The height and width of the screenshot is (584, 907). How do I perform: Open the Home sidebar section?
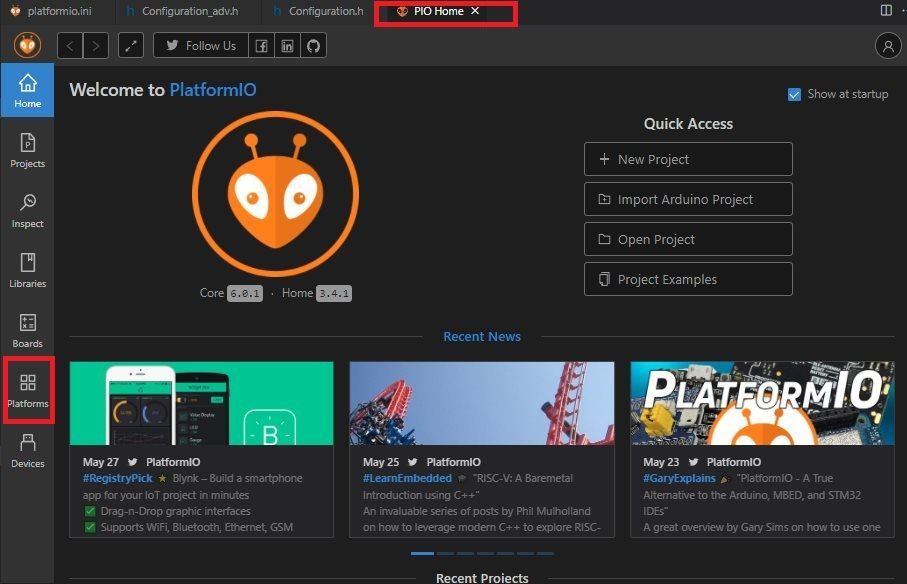tap(27, 90)
